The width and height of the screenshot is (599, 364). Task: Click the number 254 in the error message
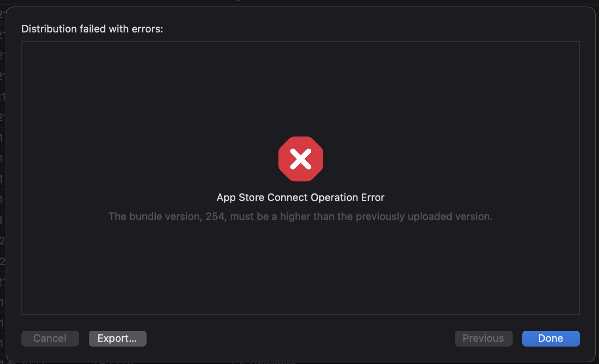pos(215,216)
